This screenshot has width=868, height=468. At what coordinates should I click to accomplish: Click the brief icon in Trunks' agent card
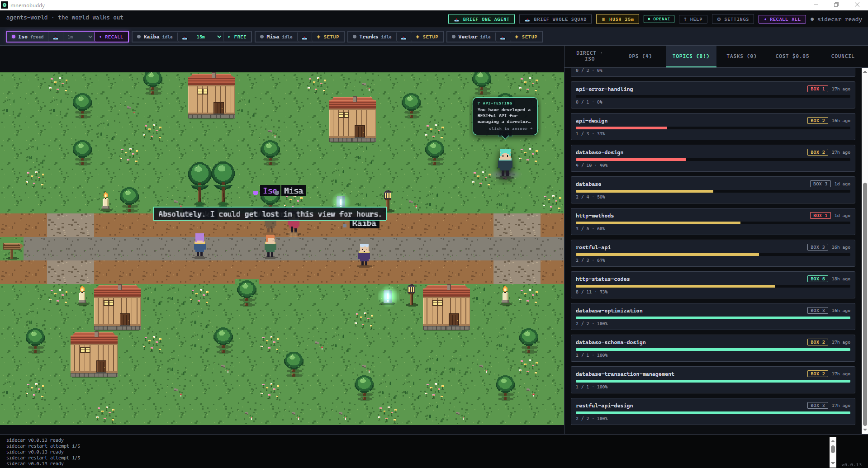click(x=403, y=37)
